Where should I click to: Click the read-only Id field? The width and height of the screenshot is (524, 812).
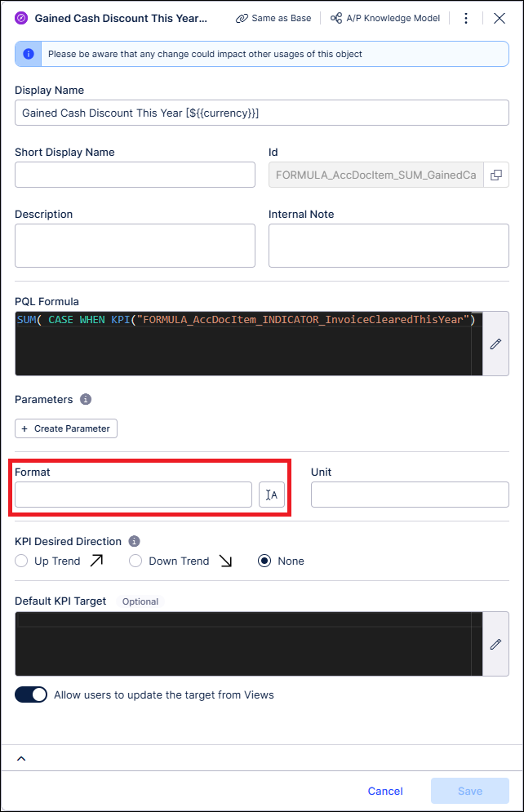(376, 175)
